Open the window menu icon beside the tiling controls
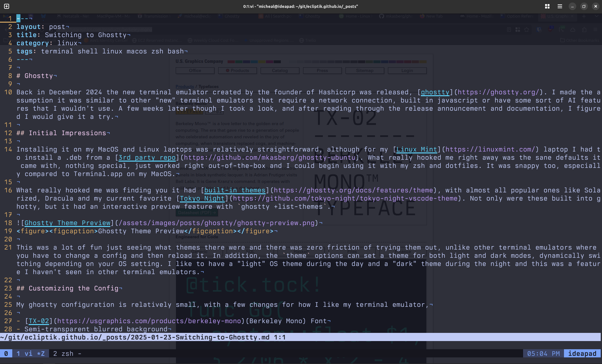Viewport: 602px width, 364px height. point(560,6)
